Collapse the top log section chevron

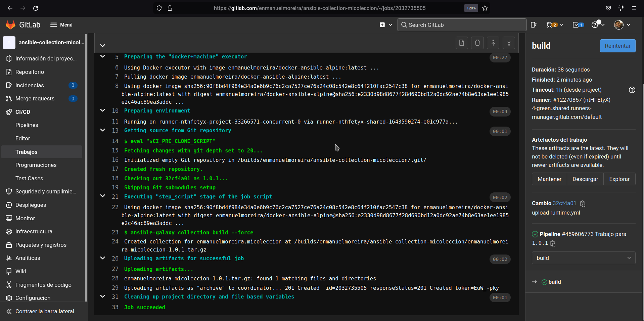(103, 46)
